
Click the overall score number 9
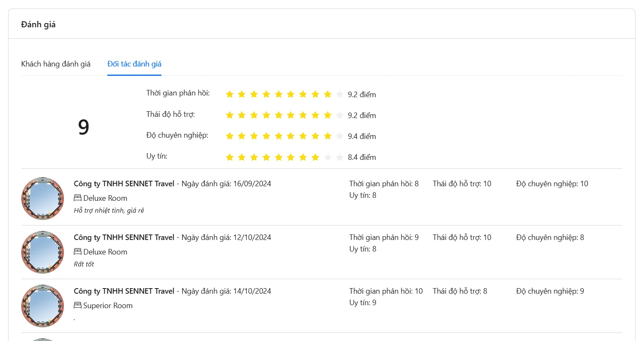[x=83, y=127]
